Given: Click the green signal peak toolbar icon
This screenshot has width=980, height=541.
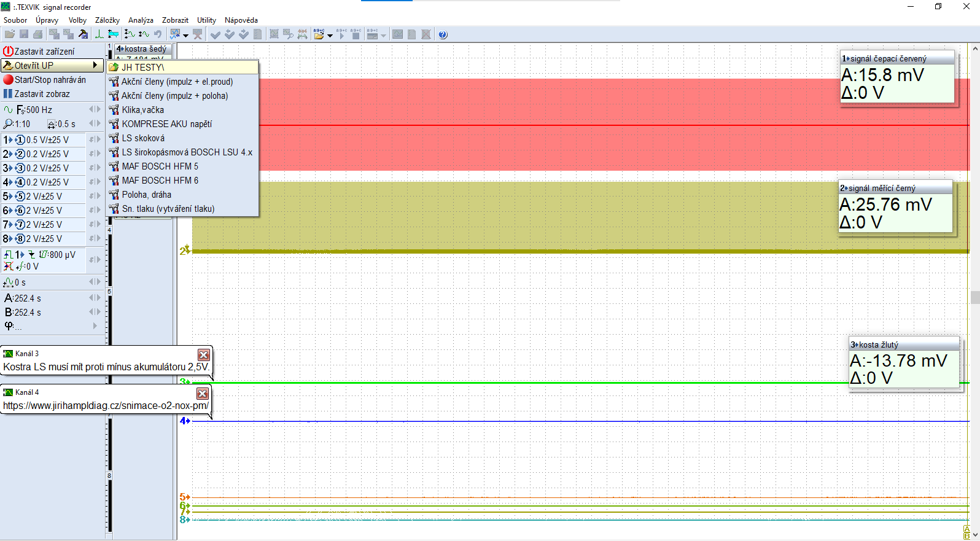Looking at the screenshot, I should pos(99,35).
